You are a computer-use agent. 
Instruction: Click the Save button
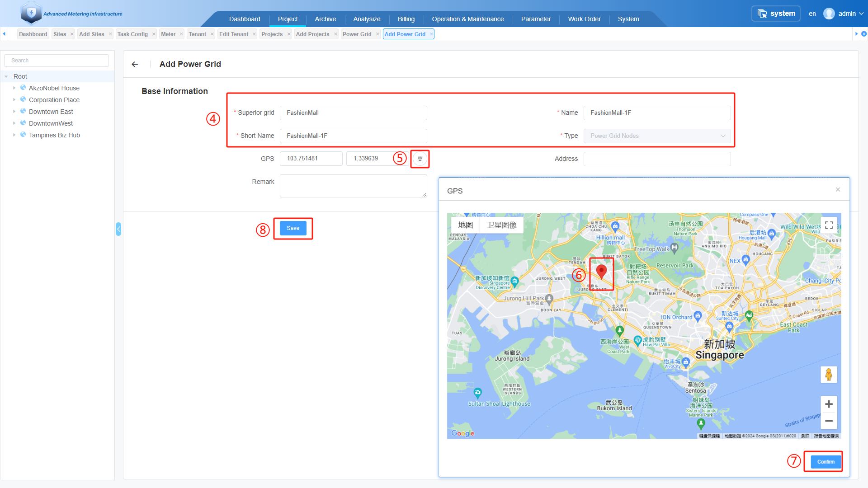pos(293,228)
